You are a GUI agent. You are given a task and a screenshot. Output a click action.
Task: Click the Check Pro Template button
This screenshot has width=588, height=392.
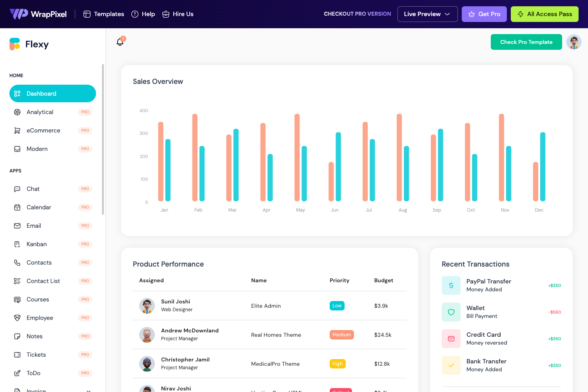pyautogui.click(x=526, y=42)
